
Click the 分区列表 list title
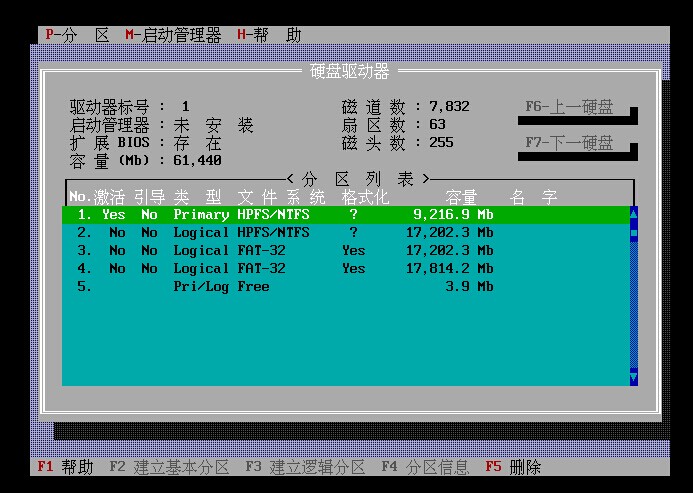click(x=358, y=179)
